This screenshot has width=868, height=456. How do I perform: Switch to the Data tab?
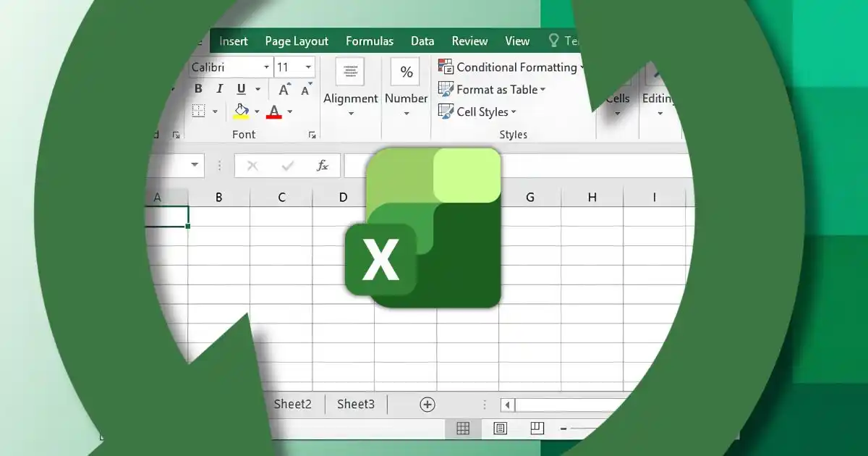tap(422, 41)
